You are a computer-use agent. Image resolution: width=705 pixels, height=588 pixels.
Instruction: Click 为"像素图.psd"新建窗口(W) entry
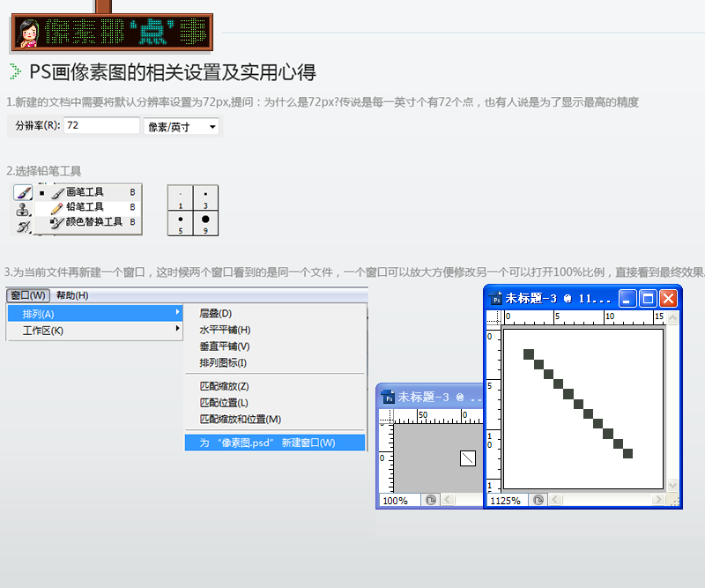point(275,443)
